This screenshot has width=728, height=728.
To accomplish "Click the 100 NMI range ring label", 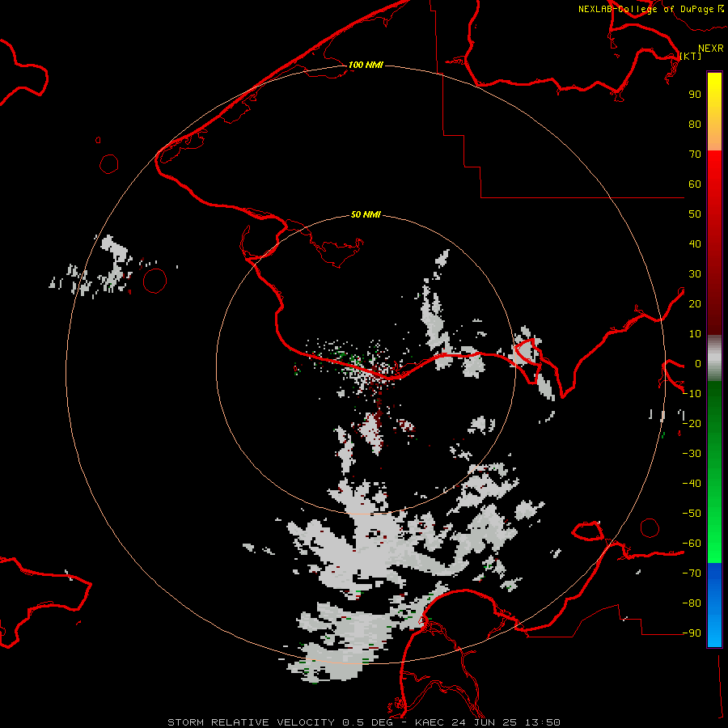I will tap(366, 65).
